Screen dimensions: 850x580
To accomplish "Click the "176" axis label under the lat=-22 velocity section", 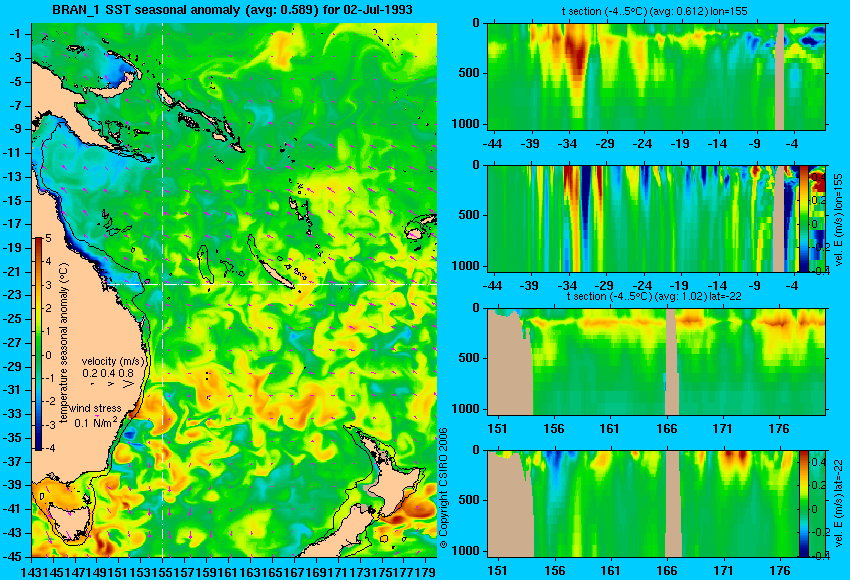I will pyautogui.click(x=780, y=571).
